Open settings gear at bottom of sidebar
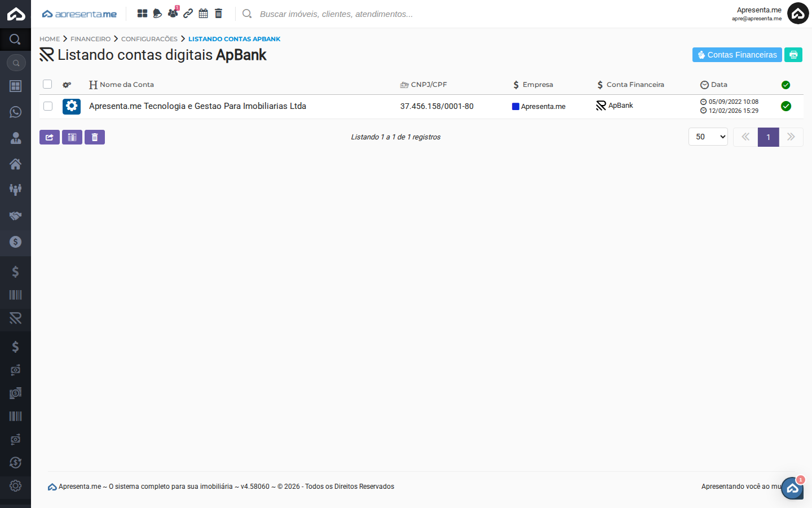The height and width of the screenshot is (508, 812). pyautogui.click(x=15, y=485)
